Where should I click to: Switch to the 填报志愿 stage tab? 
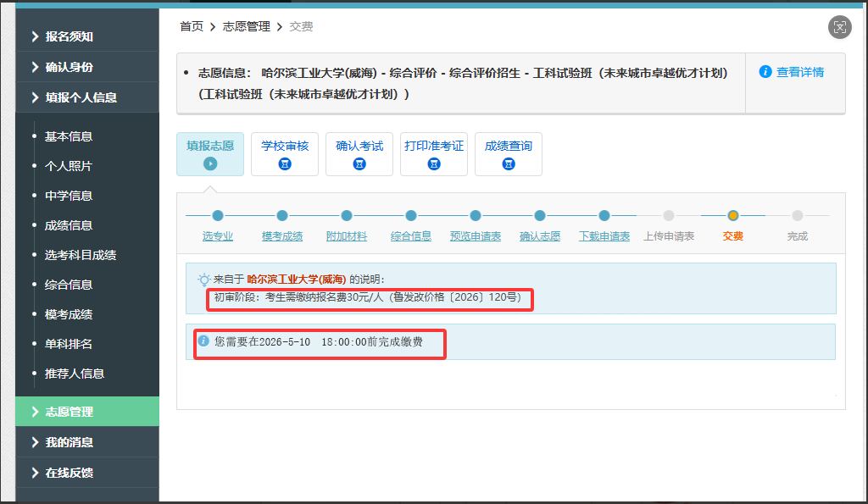pos(210,154)
